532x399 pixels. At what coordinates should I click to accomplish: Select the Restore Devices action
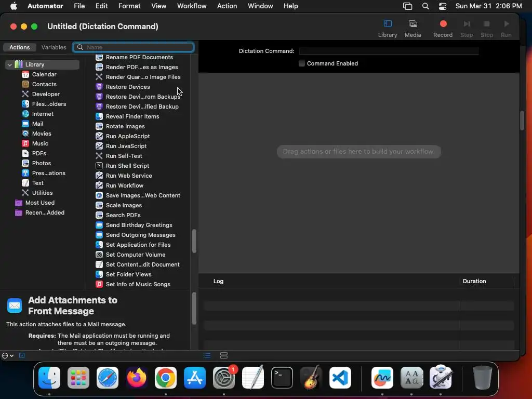click(128, 87)
